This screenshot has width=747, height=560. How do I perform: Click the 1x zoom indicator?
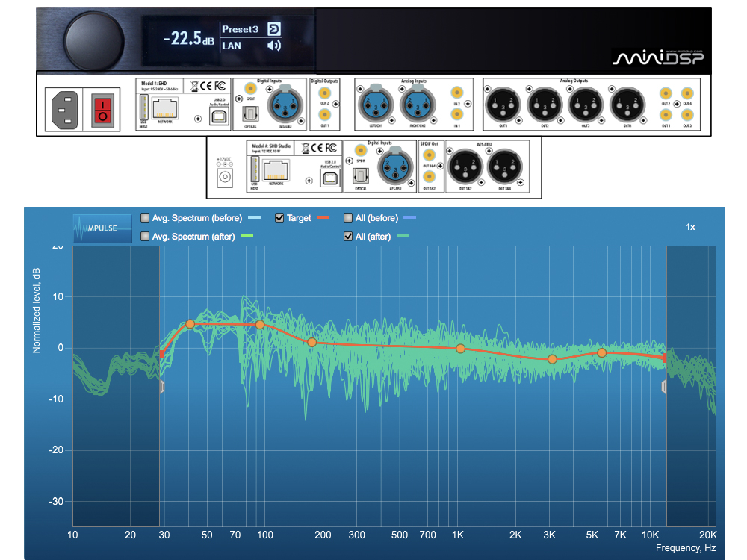(x=690, y=227)
